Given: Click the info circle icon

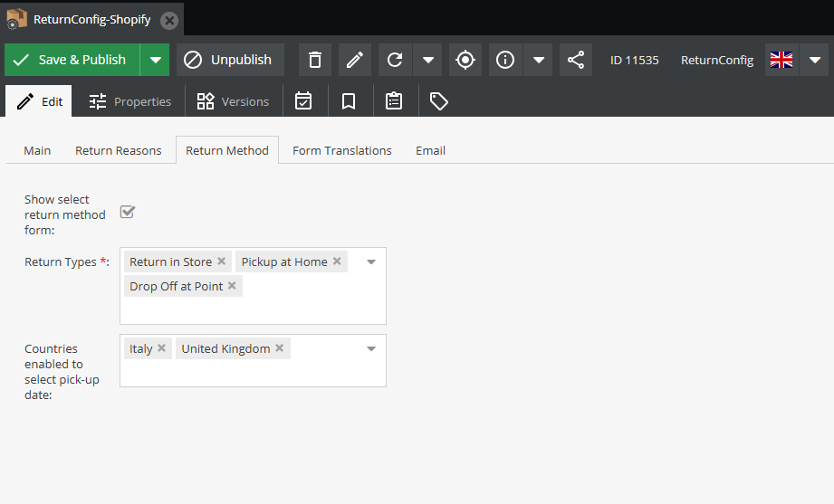Looking at the screenshot, I should point(505,60).
